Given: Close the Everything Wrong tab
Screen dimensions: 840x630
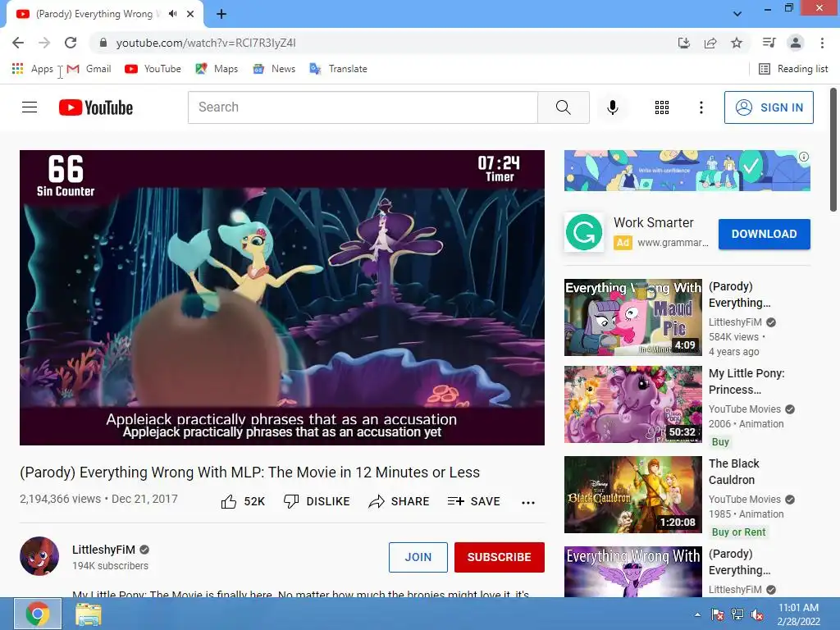Looking at the screenshot, I should (190, 14).
